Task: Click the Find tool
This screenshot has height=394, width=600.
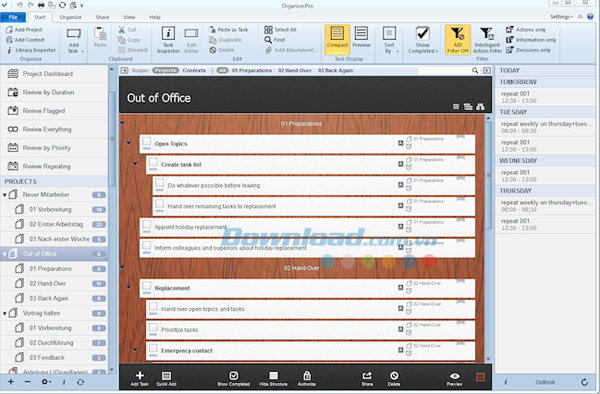Action: point(274,40)
